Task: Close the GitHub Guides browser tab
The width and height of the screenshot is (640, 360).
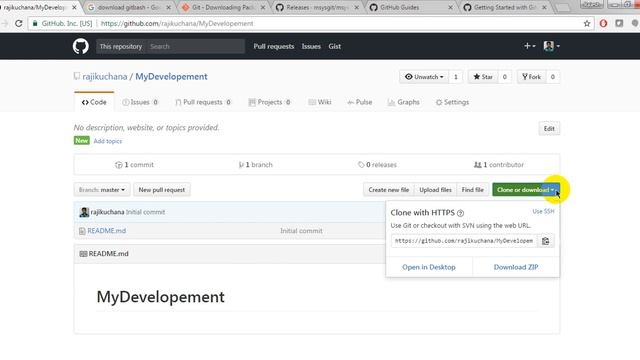Action: coord(450,7)
